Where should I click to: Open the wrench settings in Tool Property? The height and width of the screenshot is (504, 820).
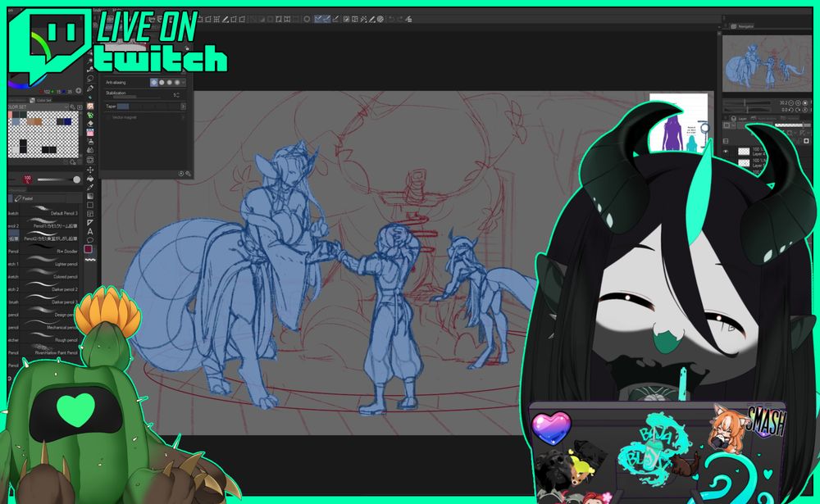189,174
